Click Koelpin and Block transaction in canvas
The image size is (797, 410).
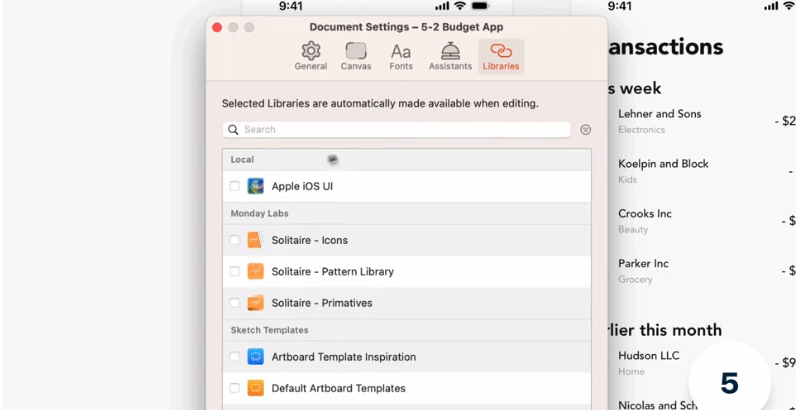pos(663,164)
